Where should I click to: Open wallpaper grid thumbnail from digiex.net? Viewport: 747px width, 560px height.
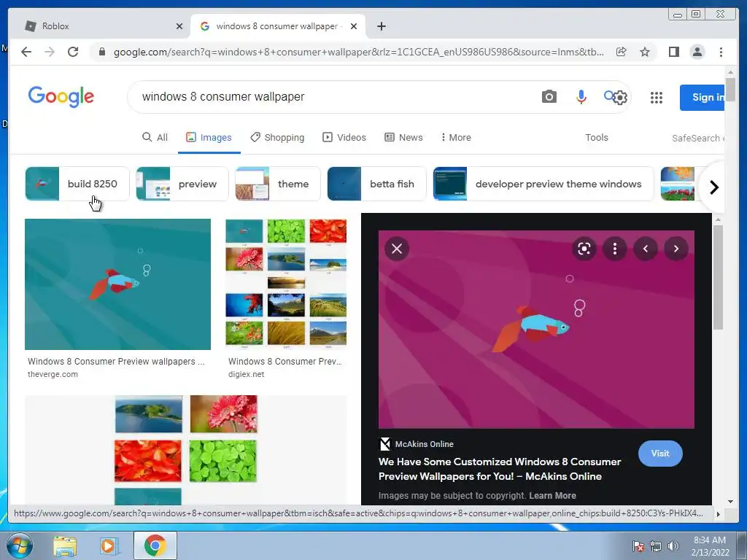tap(286, 284)
